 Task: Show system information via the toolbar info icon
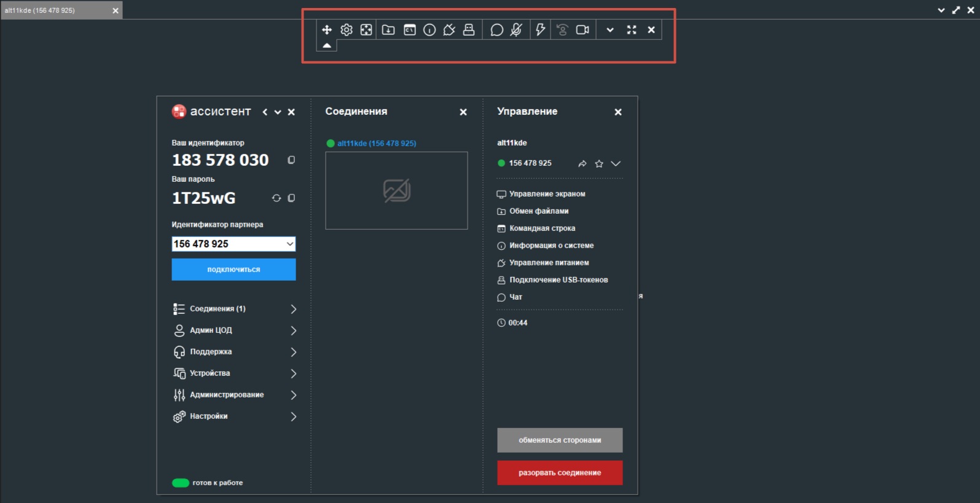pos(429,29)
